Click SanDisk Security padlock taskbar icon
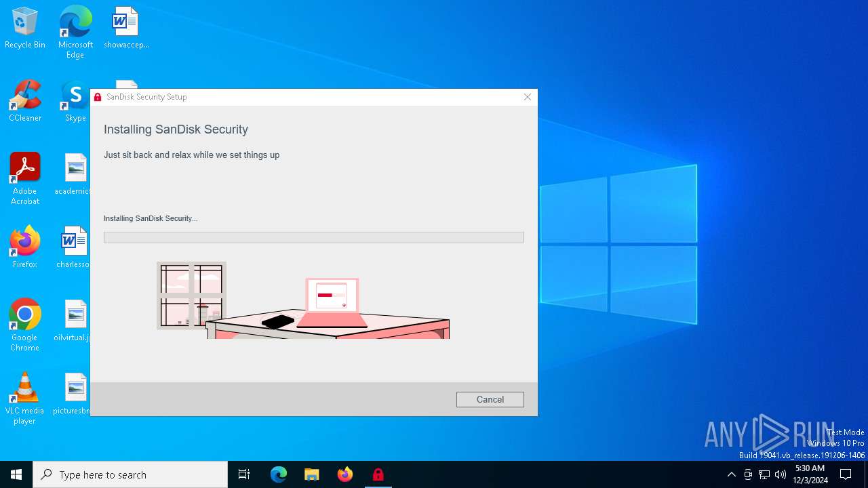Screen dimensions: 868x488 378,474
